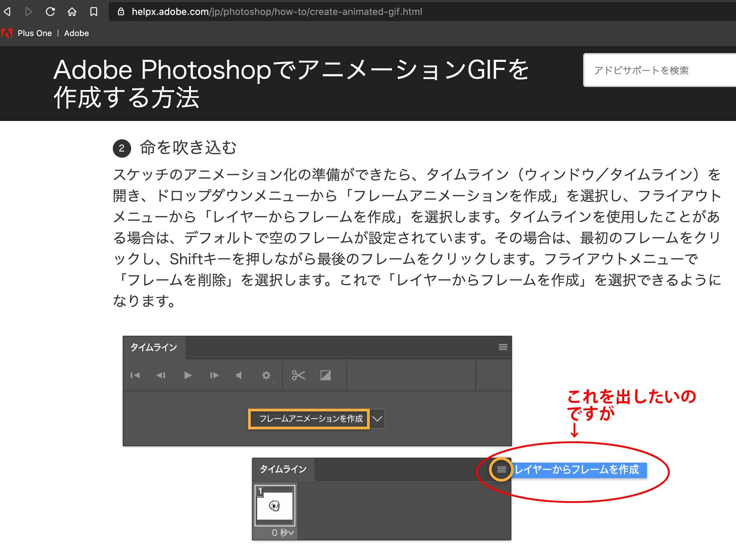Go to browser home icon
The width and height of the screenshot is (736, 560).
(x=72, y=12)
